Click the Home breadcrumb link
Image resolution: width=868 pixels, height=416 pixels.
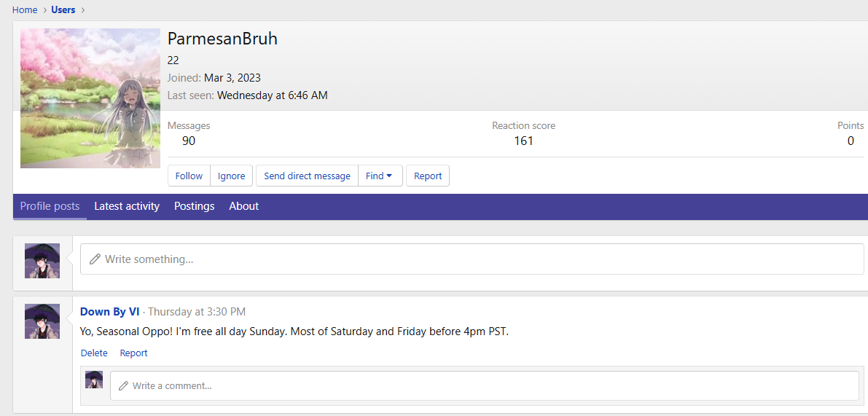click(25, 9)
